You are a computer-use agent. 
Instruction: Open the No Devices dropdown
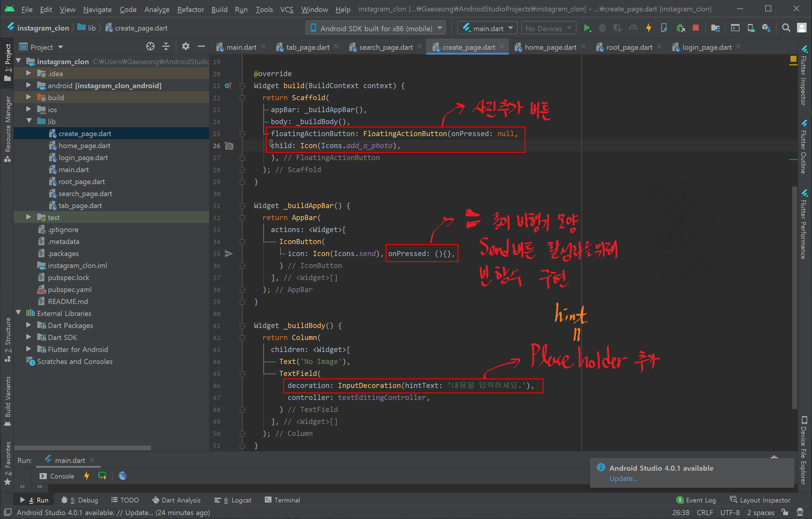[548, 28]
